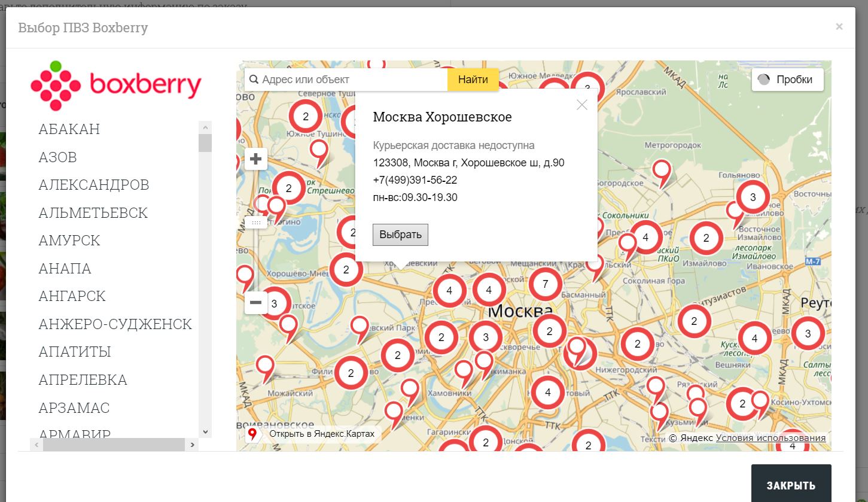
Task: Toggle the Пробки traffic layer
Action: point(787,80)
